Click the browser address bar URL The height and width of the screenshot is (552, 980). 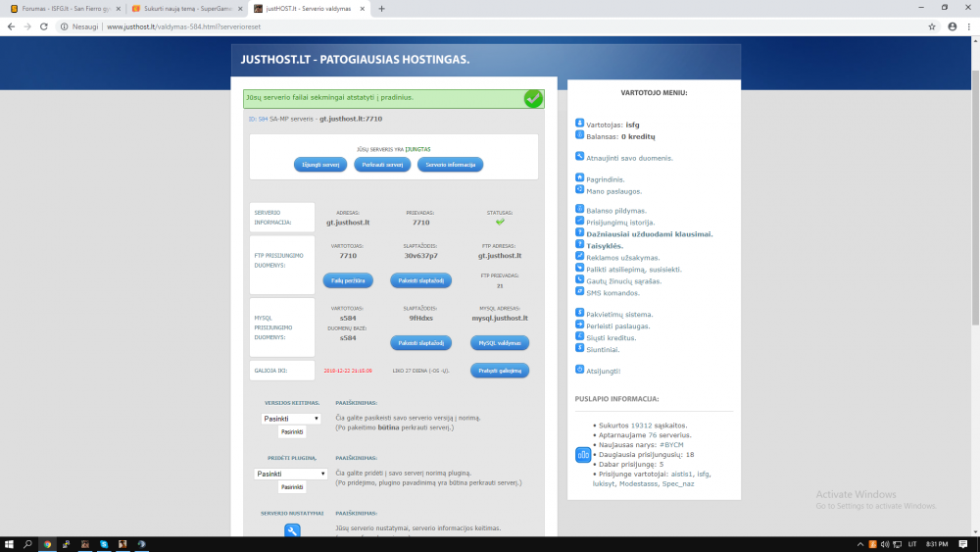(x=184, y=26)
